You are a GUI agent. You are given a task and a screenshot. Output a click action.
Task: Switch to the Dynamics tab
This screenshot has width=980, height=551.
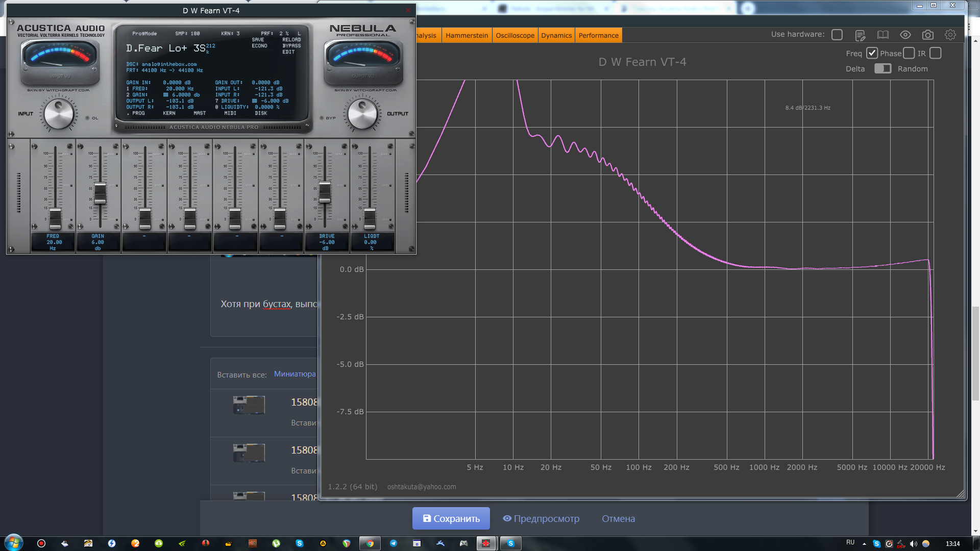click(556, 35)
